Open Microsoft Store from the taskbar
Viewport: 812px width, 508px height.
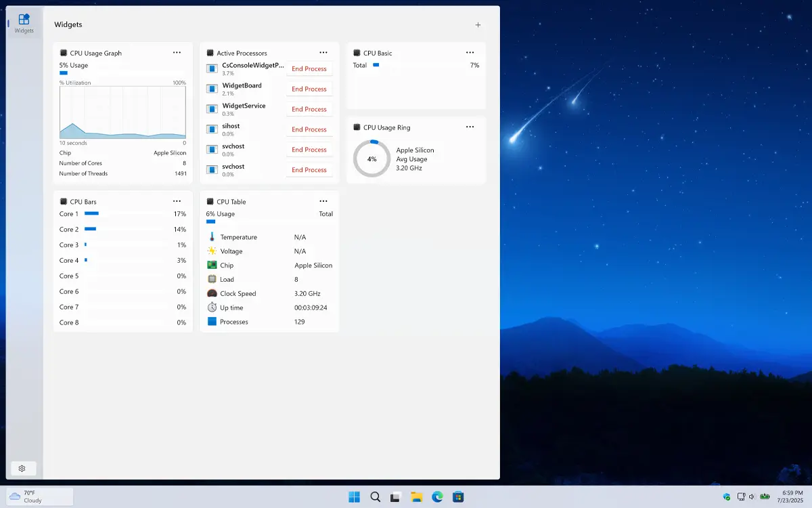[x=458, y=497]
